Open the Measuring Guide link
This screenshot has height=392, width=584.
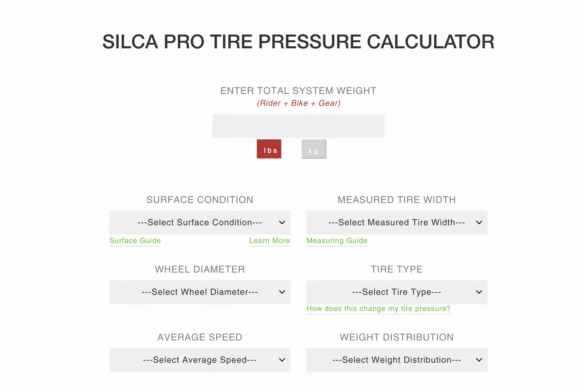(337, 241)
